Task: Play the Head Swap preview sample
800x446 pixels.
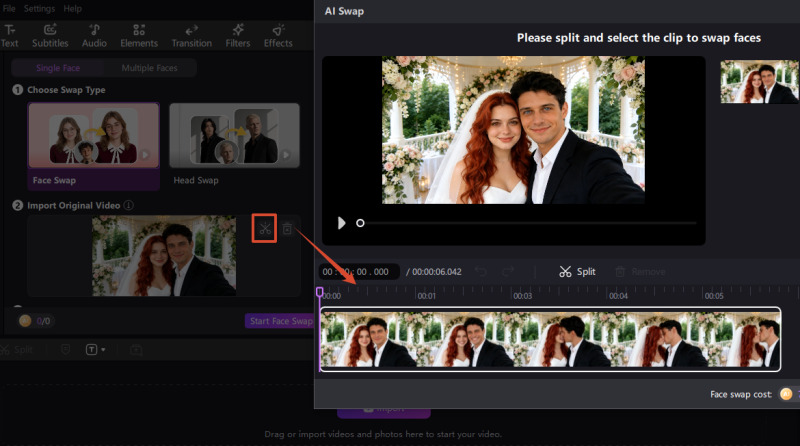Action: 286,154
